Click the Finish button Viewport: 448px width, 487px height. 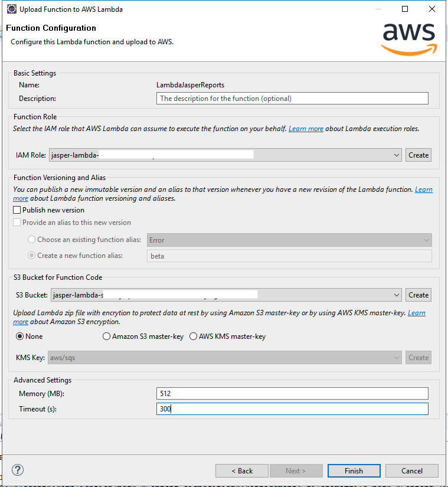354,471
